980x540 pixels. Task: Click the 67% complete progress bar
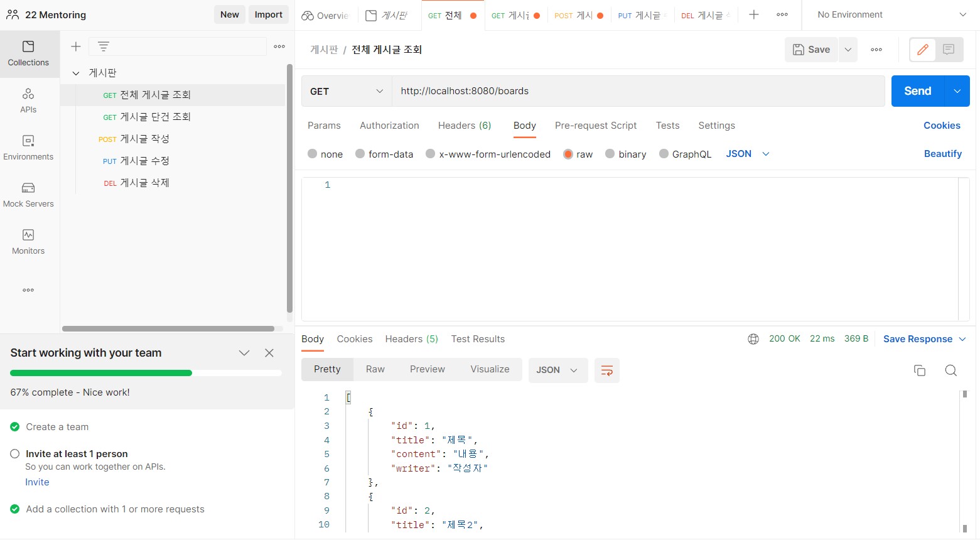(x=146, y=373)
